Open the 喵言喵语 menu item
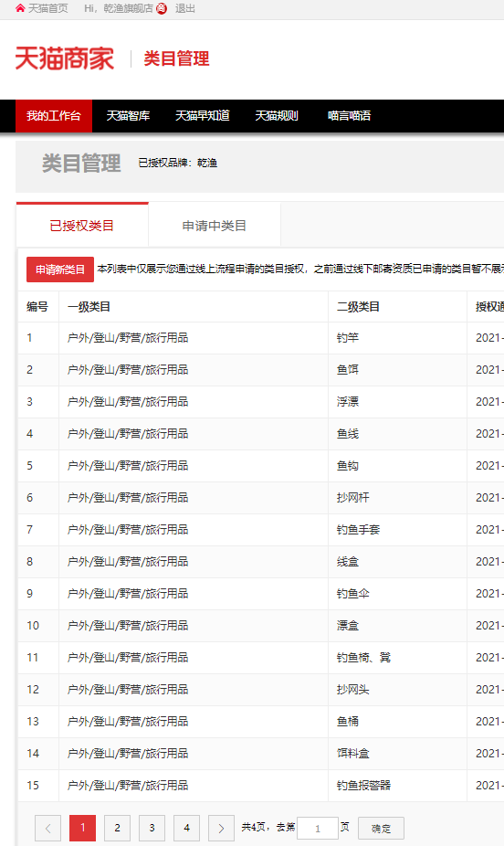The image size is (504, 846). coord(350,115)
